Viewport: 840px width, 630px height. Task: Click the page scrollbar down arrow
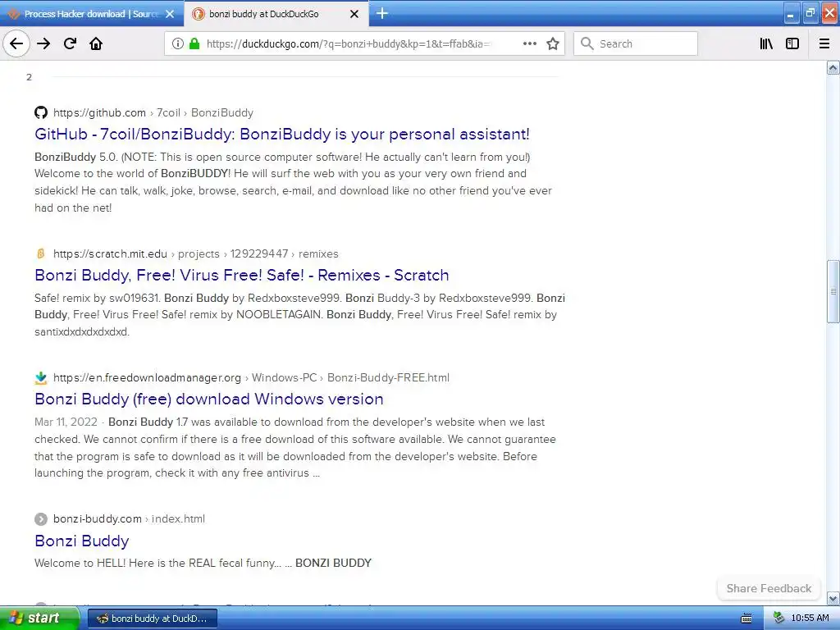click(x=833, y=598)
